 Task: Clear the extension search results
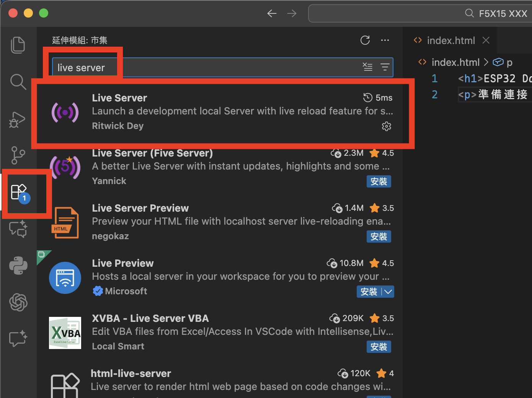(367, 67)
